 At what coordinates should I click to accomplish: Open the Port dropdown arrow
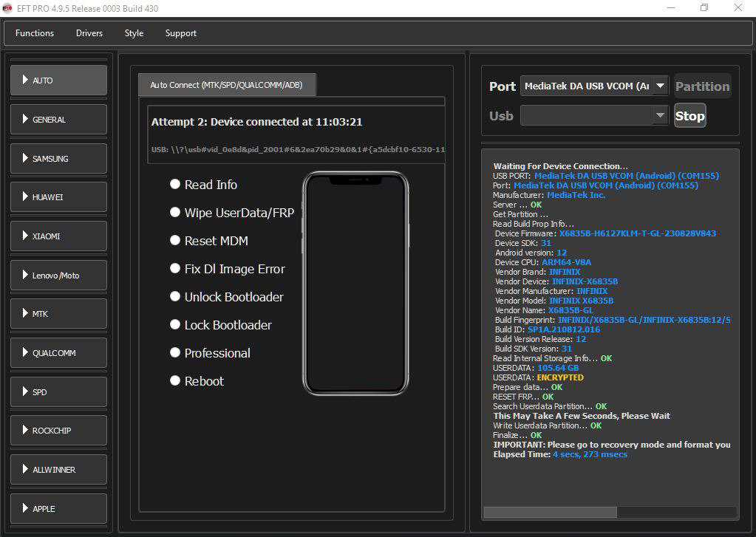660,86
